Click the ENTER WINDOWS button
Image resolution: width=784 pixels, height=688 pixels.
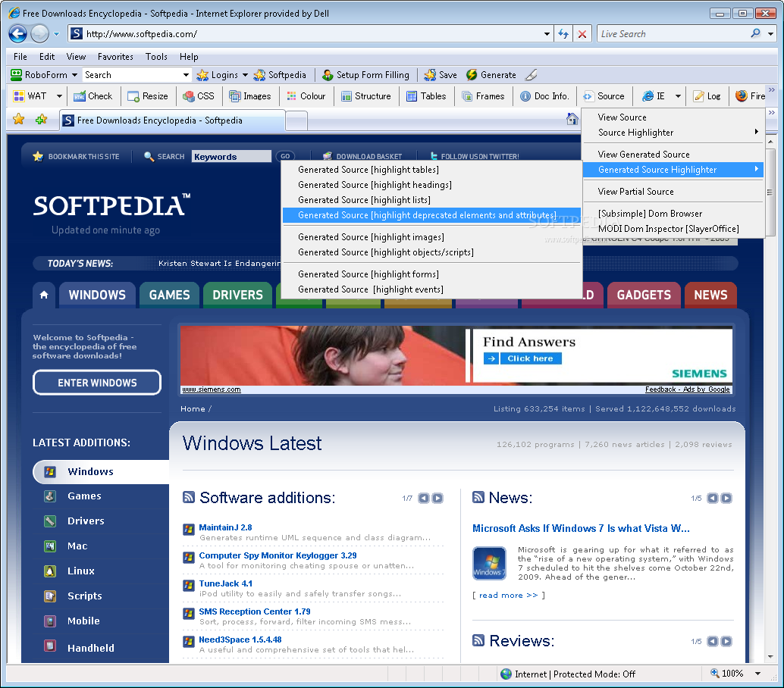point(97,383)
